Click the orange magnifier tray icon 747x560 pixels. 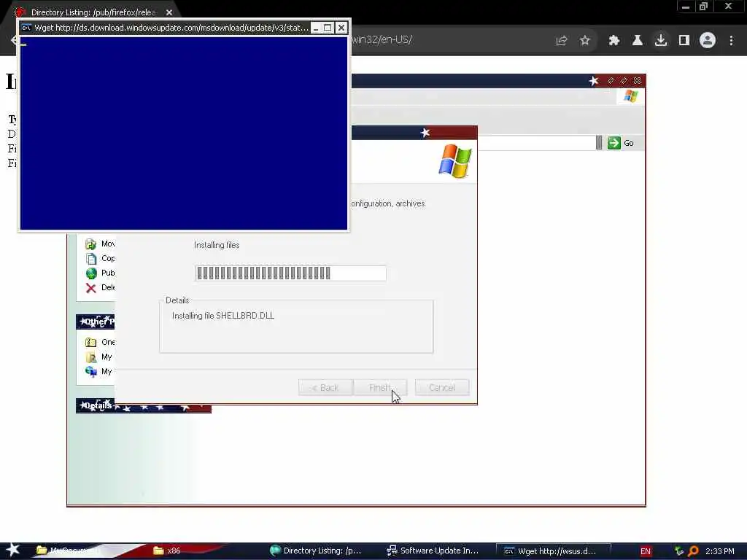point(694,551)
